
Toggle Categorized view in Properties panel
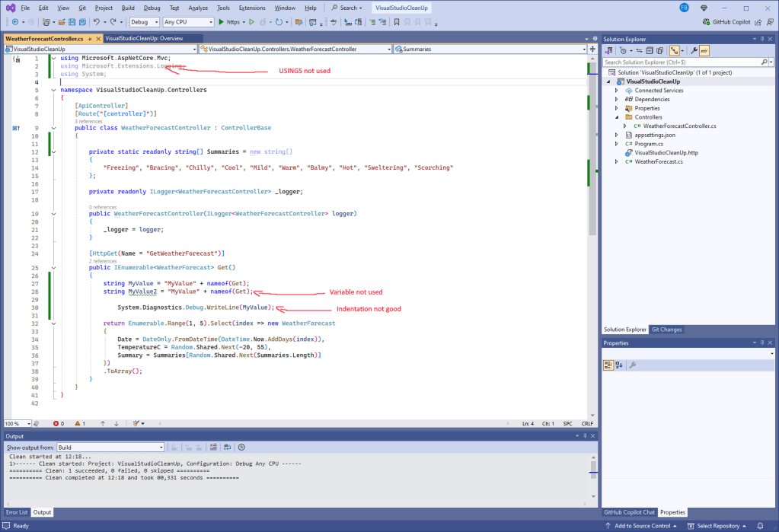(608, 365)
